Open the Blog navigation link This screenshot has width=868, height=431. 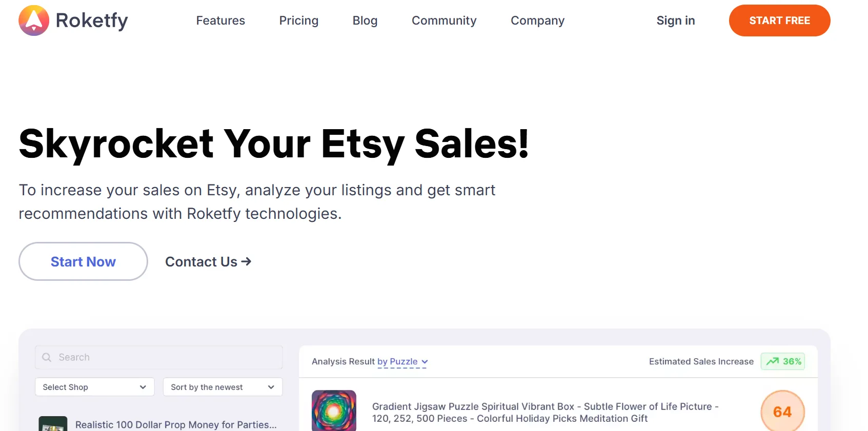coord(365,20)
